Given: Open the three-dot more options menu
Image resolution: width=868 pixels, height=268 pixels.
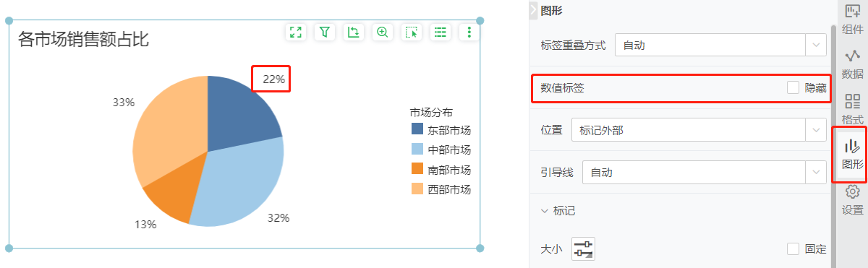Looking at the screenshot, I should [x=469, y=32].
